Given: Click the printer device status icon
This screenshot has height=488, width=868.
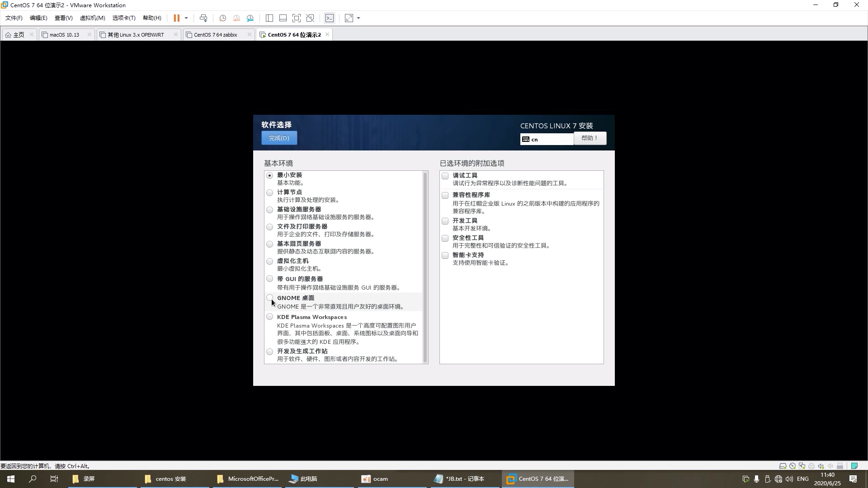Looking at the screenshot, I should [x=811, y=466].
